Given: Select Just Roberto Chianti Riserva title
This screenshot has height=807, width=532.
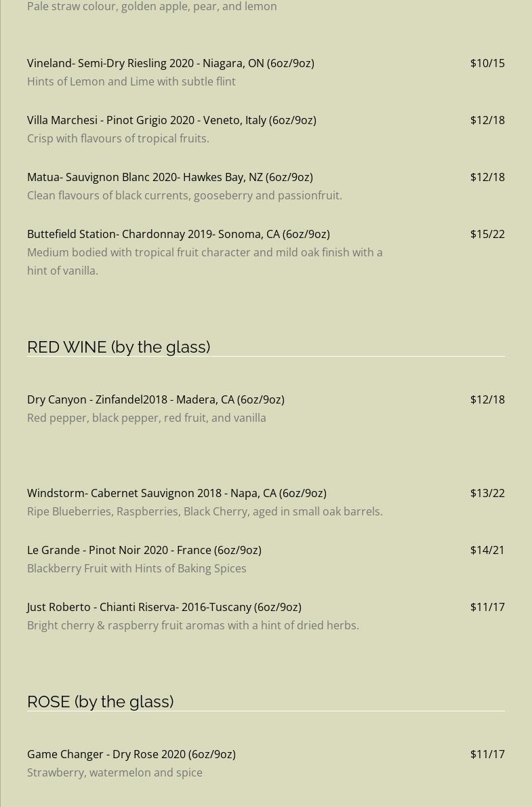Looking at the screenshot, I should coord(164,608).
